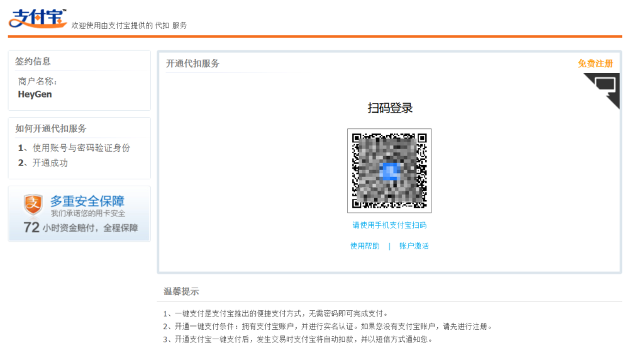
Task: Click the 签约信息 section header
Action: [x=33, y=62]
